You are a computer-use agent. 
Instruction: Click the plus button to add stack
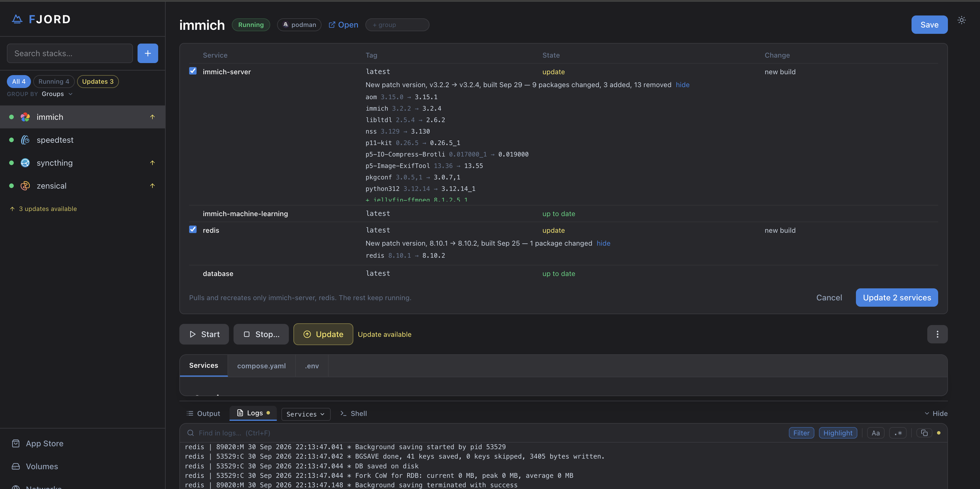coord(148,53)
